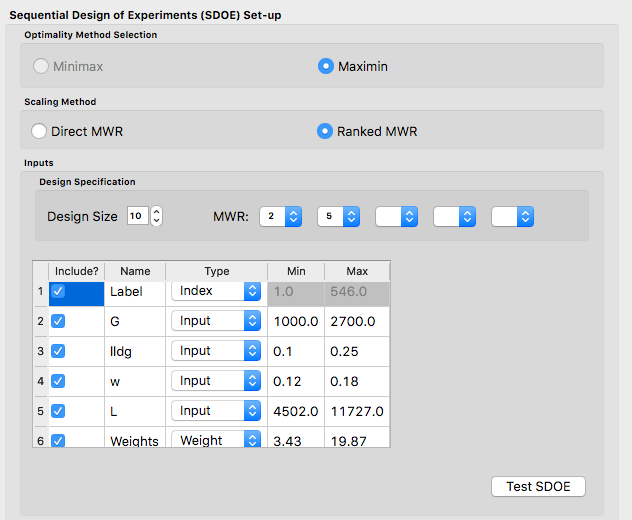Screen dimensions: 632x520
Task: Select Ranked MWR scaling method
Action: [326, 131]
